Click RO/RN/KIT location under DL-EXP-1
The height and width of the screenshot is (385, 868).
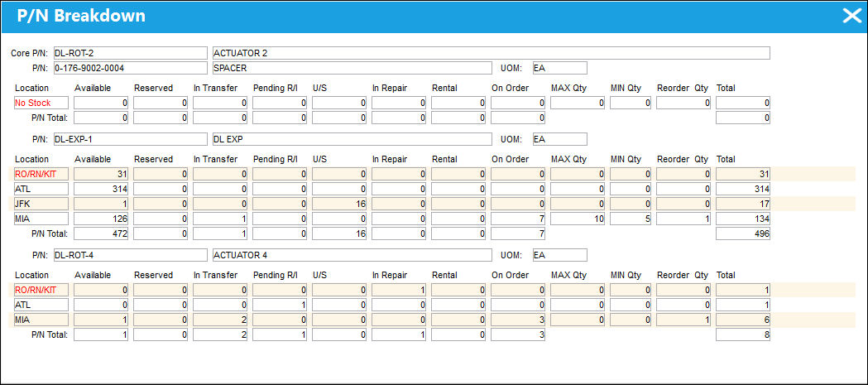click(41, 174)
